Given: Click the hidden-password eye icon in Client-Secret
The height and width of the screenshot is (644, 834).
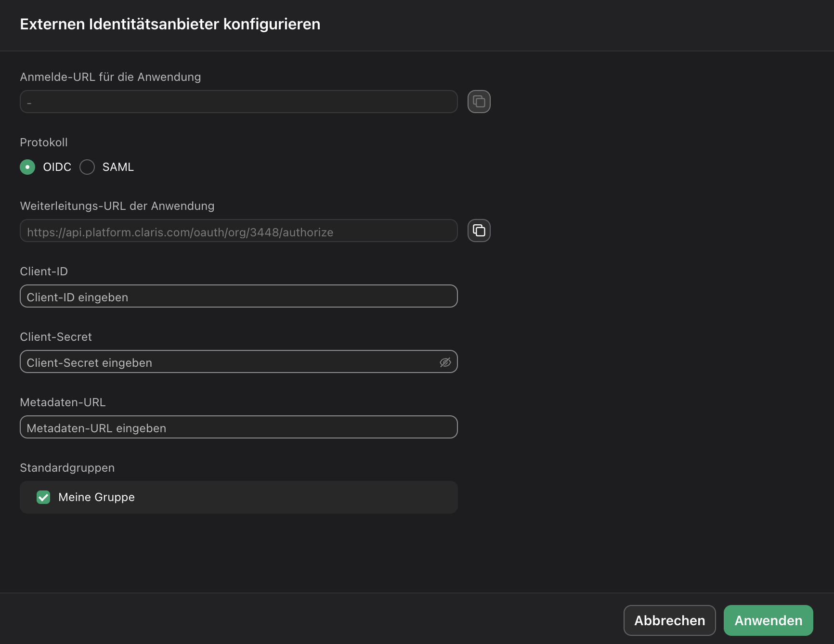Looking at the screenshot, I should coord(445,362).
